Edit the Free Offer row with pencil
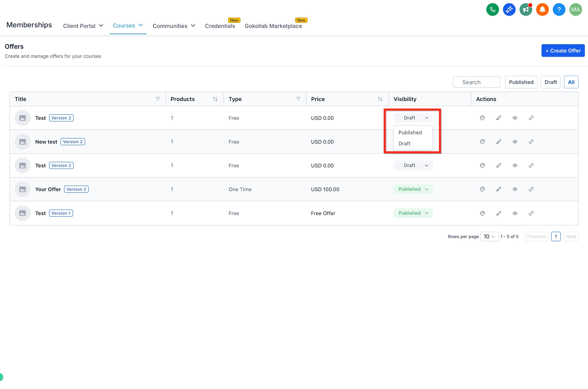Viewport: 588px width, 389px height. point(499,213)
